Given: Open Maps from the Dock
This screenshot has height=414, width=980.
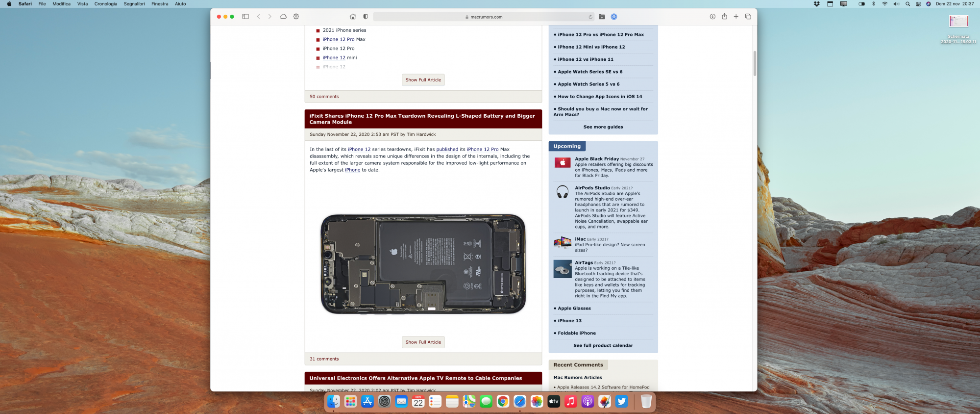Looking at the screenshot, I should point(469,402).
